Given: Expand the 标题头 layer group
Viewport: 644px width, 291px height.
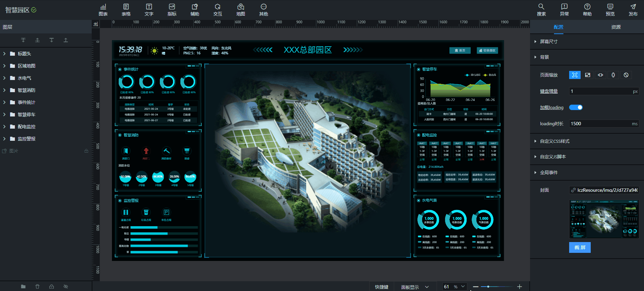Looking at the screenshot, I should 4,54.
